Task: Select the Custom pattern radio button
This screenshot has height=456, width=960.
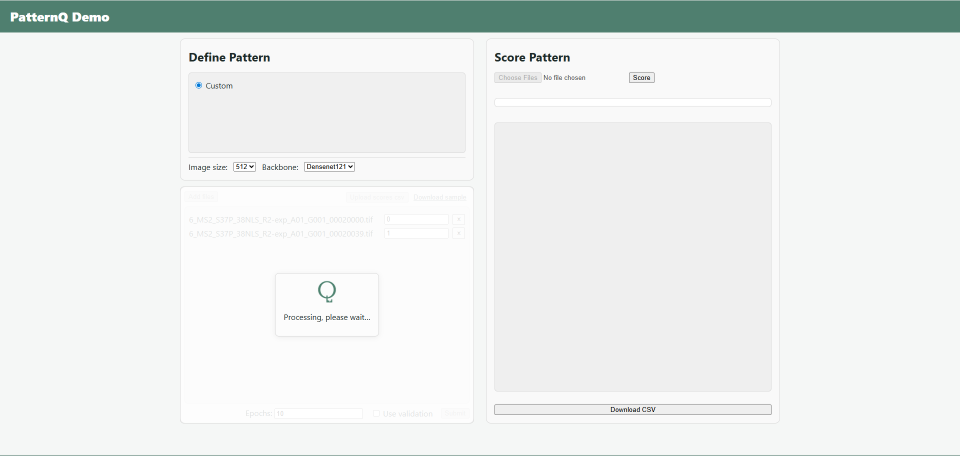Action: [199, 86]
